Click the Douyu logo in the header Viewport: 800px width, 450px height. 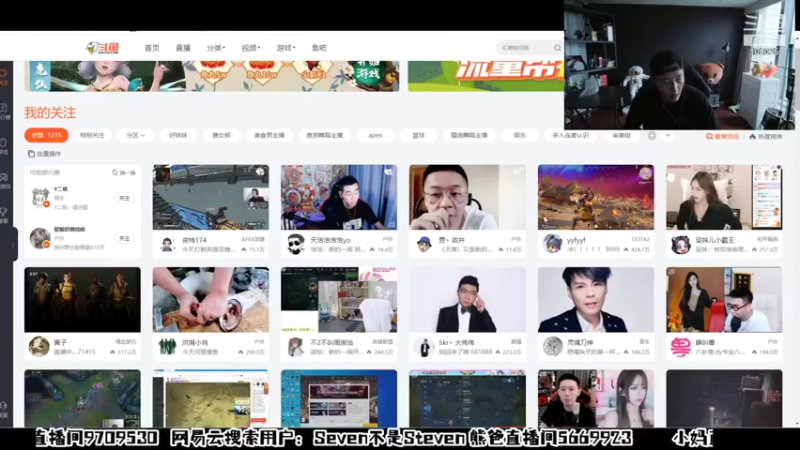pyautogui.click(x=102, y=48)
